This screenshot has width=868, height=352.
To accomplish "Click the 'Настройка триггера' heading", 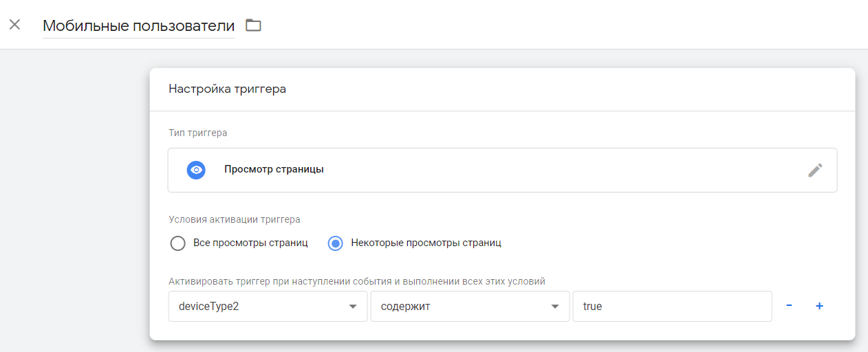I will pyautogui.click(x=227, y=89).
